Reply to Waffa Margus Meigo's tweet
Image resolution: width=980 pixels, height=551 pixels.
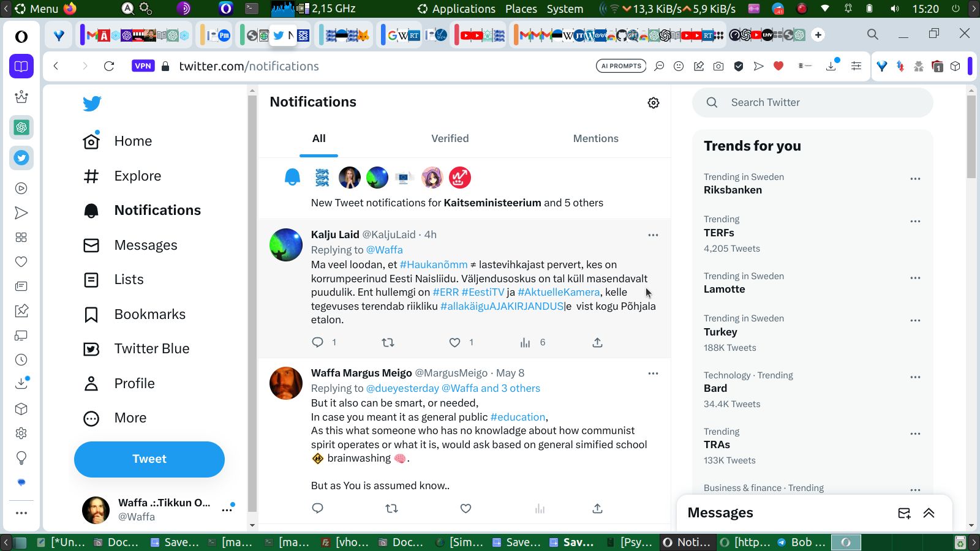point(317,508)
